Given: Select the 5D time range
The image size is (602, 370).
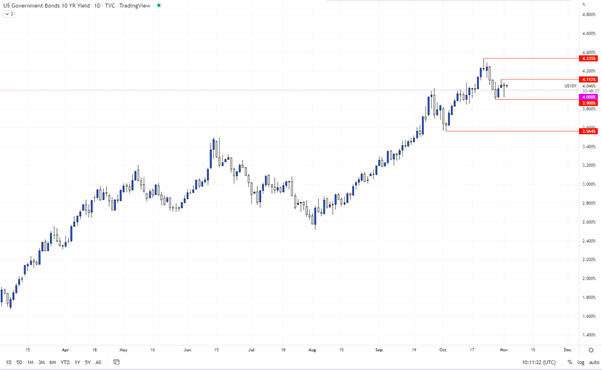Looking at the screenshot, I should point(19,362).
